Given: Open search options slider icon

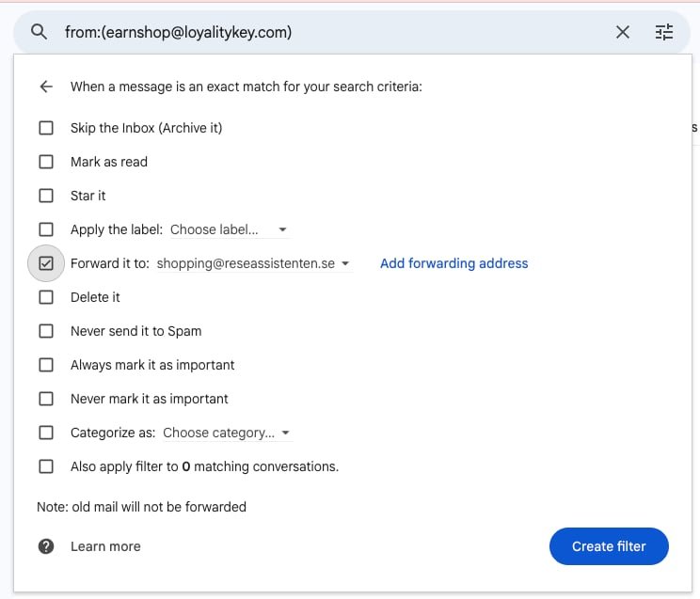Looking at the screenshot, I should 664,32.
